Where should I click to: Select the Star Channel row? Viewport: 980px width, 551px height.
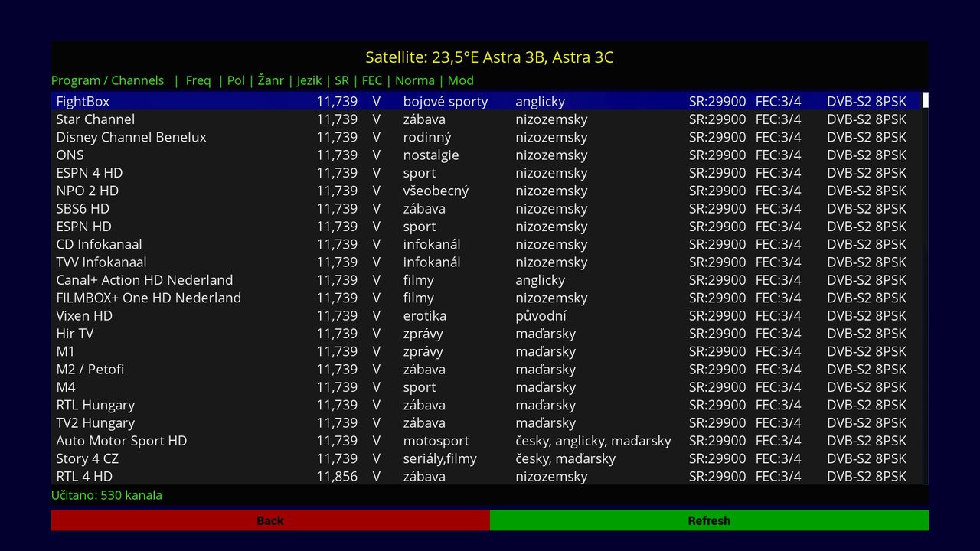click(x=486, y=119)
